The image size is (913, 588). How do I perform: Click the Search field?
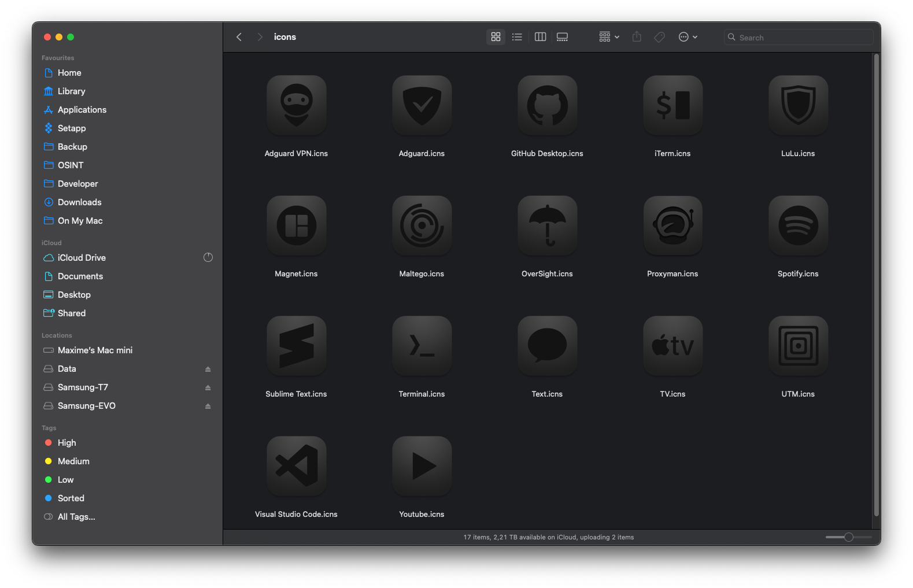(x=799, y=37)
